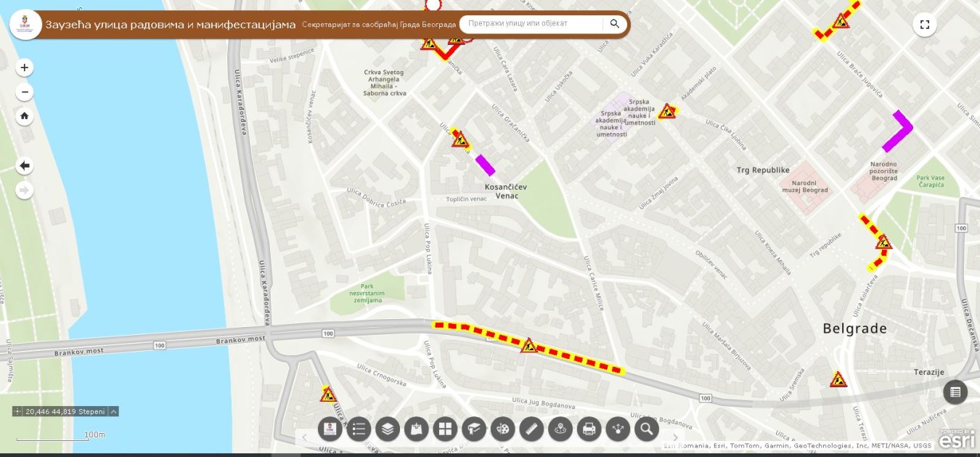Expand the coordinate system options arrow
Viewport: 980px width, 457px height.
pyautogui.click(x=114, y=411)
